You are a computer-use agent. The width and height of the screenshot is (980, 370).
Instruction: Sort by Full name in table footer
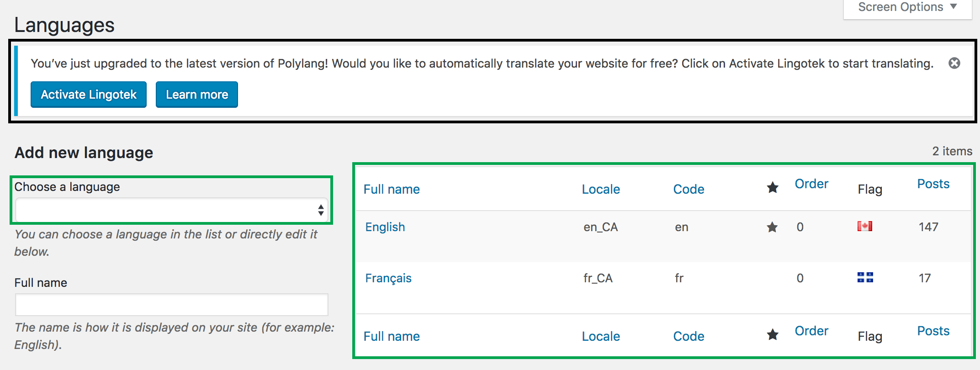tap(392, 336)
